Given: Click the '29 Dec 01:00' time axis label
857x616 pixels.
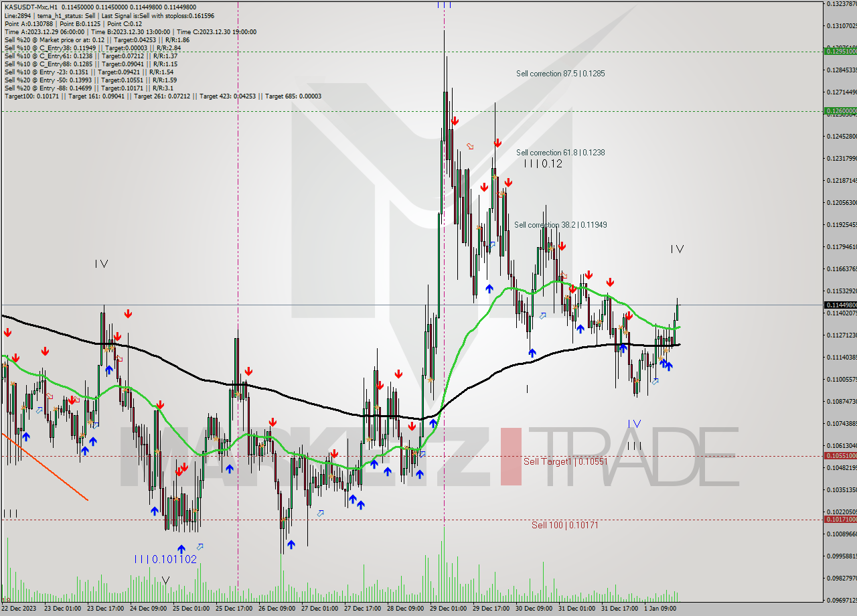Looking at the screenshot, I should click(448, 609).
